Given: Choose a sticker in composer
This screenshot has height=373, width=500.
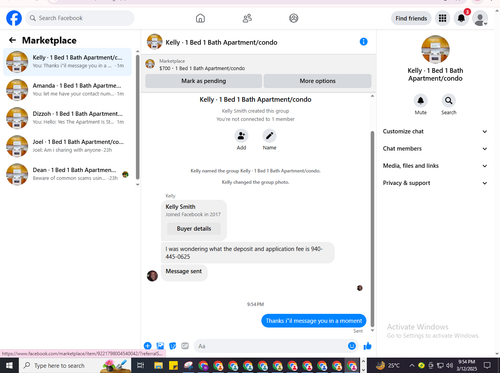Looking at the screenshot, I should pos(173,346).
